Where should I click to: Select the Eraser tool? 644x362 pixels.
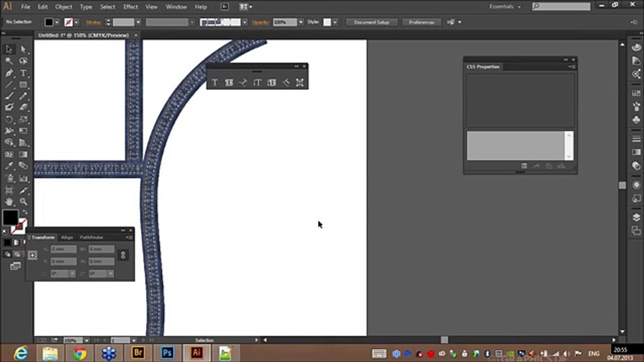(x=23, y=107)
